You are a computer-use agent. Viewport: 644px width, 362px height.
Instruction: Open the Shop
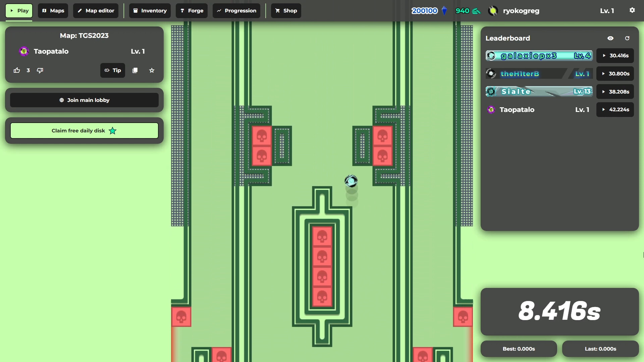point(286,10)
